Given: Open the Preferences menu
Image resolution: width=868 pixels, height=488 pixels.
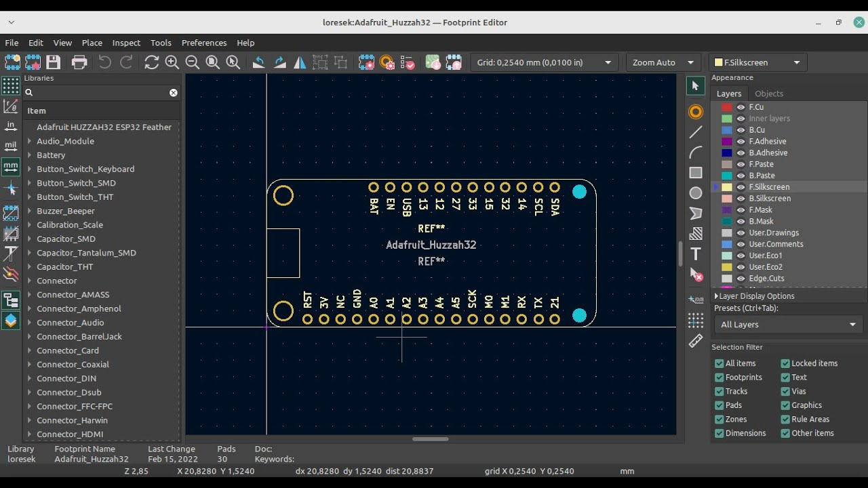Looking at the screenshot, I should tap(204, 43).
